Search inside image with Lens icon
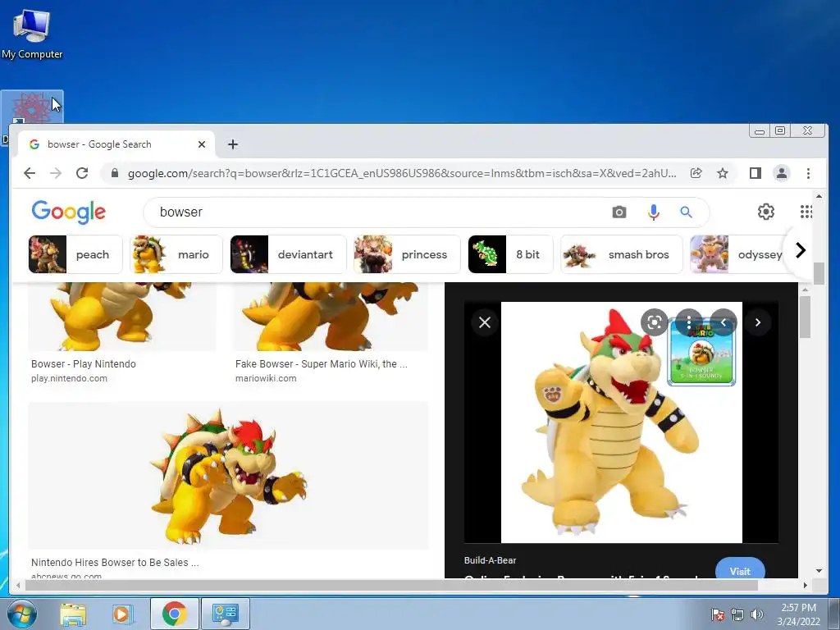The width and height of the screenshot is (840, 630). pyautogui.click(x=654, y=322)
